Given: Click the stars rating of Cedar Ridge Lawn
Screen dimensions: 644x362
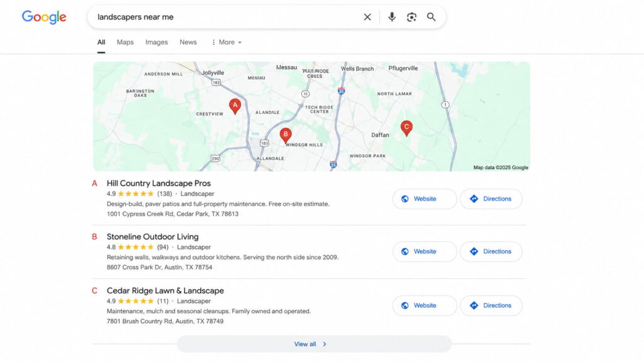Looking at the screenshot, I should (136, 301).
